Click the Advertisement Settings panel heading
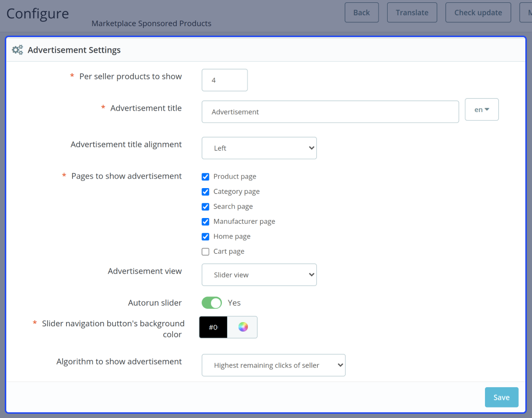Viewport: 532px width, 418px height. [74, 50]
